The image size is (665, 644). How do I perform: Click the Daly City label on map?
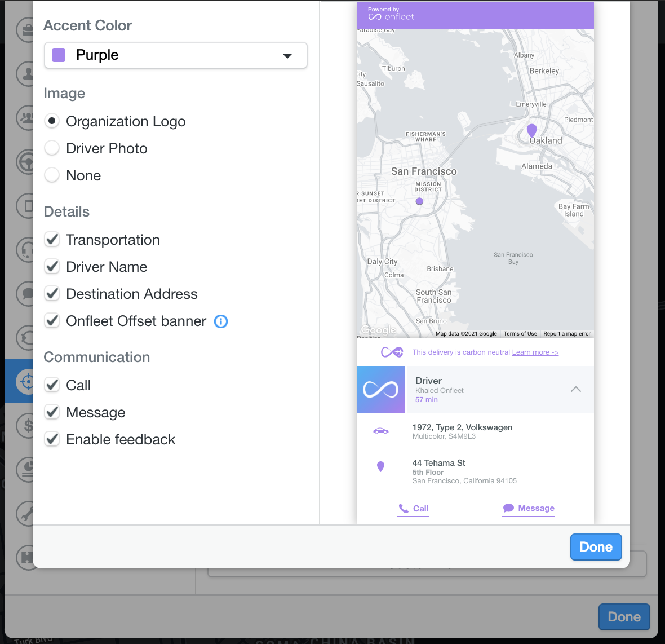click(x=382, y=261)
